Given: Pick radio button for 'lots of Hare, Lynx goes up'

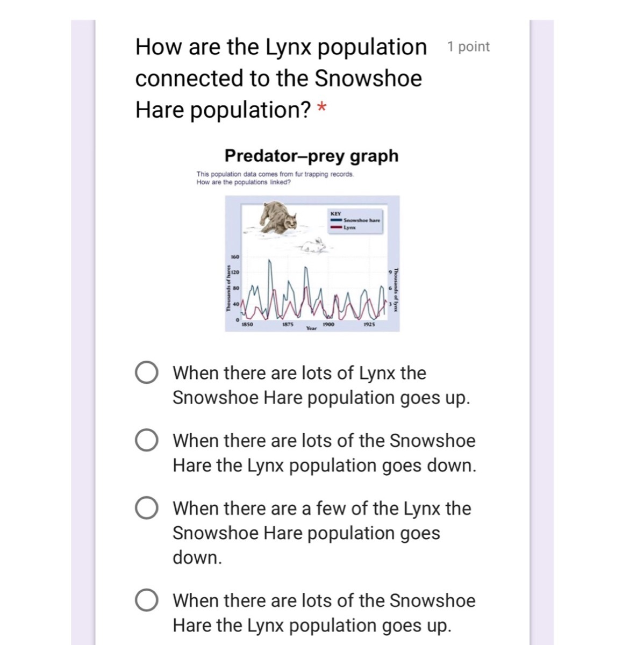Looking at the screenshot, I should point(146,600).
